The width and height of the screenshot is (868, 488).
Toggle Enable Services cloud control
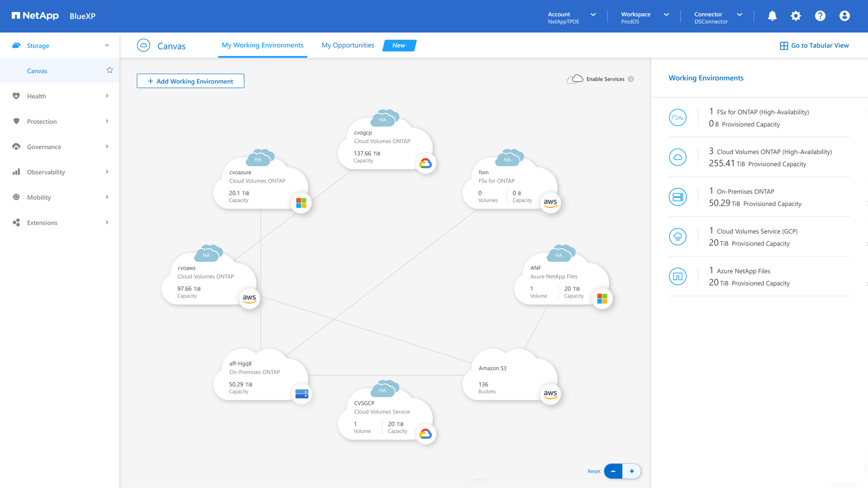575,79
